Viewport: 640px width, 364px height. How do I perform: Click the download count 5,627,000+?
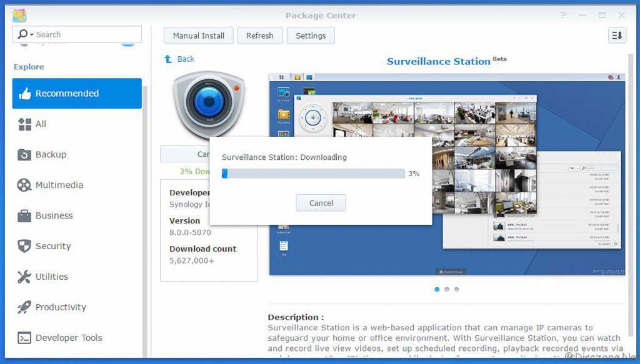(x=191, y=260)
